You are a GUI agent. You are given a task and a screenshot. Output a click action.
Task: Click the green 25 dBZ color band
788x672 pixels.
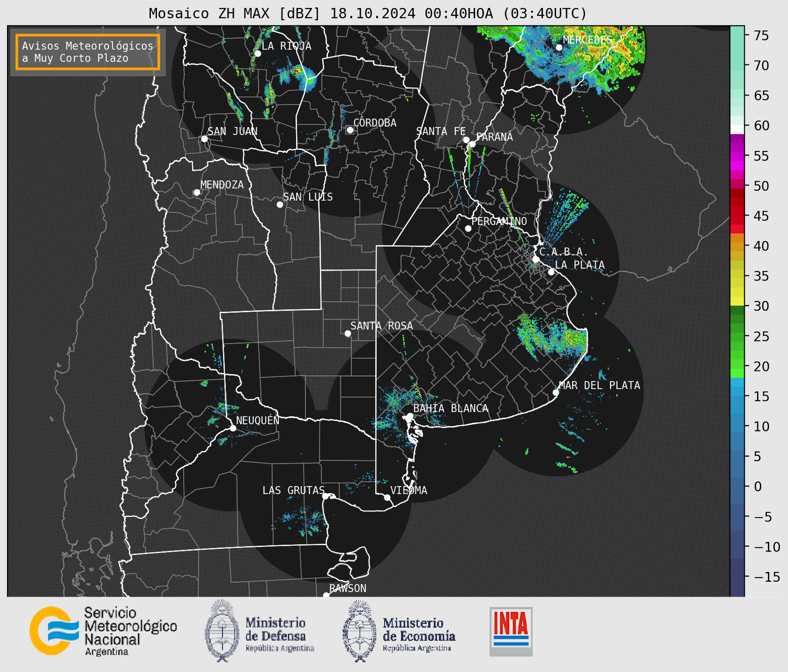coord(737,336)
